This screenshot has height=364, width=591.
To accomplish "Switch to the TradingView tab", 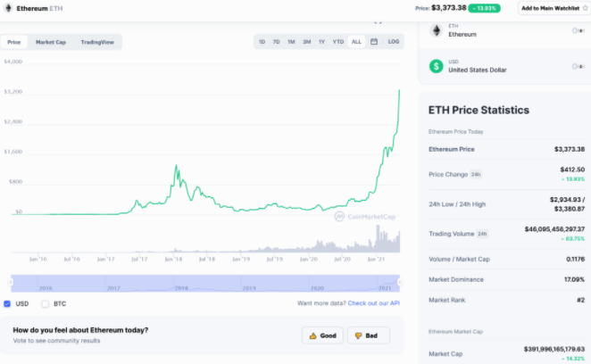I will (96, 42).
